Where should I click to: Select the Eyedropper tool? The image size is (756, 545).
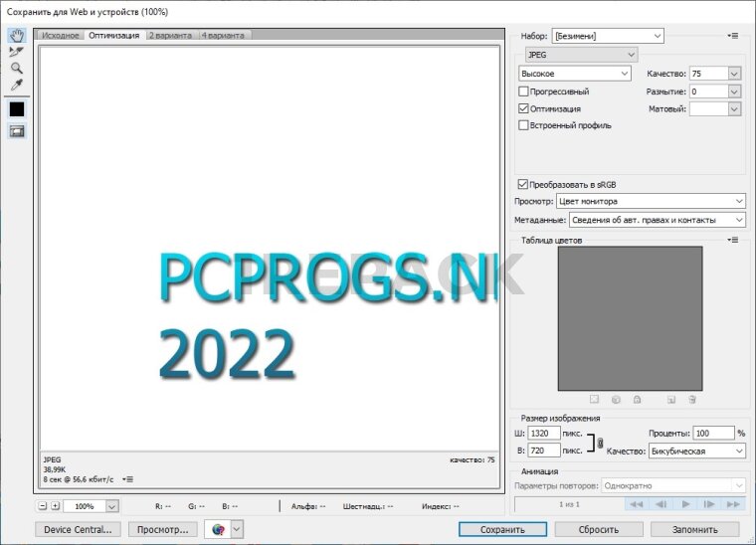(x=16, y=86)
